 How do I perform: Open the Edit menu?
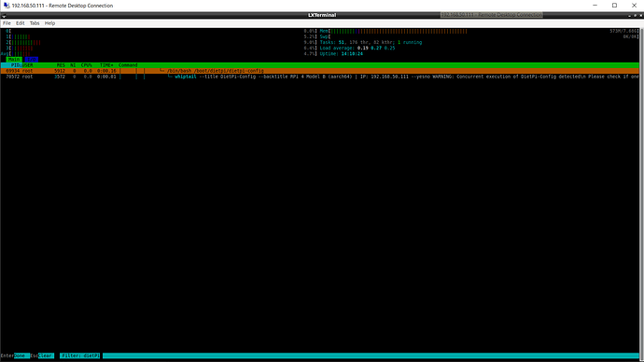tap(21, 23)
